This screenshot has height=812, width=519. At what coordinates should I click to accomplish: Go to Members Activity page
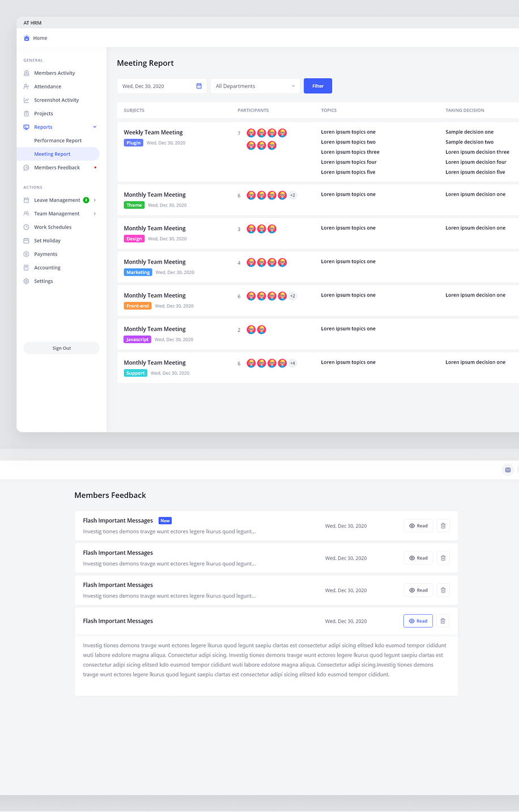coord(54,73)
